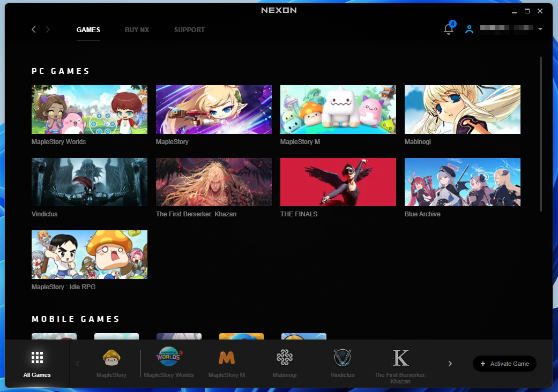Click the user profile icon
This screenshot has height=392, width=558.
469,29
